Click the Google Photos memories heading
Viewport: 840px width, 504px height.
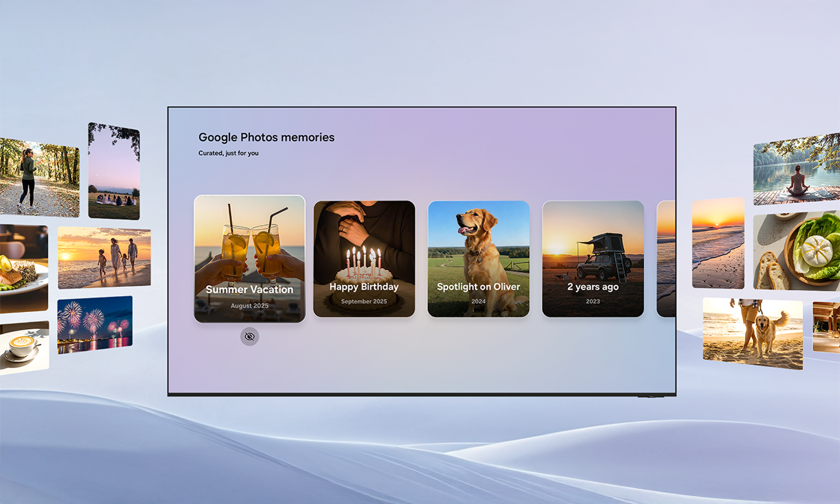(266, 137)
